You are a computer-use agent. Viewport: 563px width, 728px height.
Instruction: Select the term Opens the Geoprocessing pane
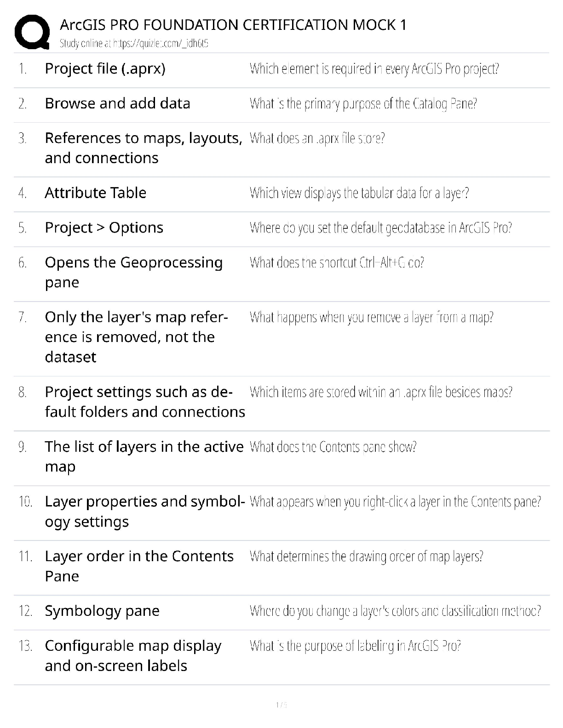pyautogui.click(x=133, y=272)
